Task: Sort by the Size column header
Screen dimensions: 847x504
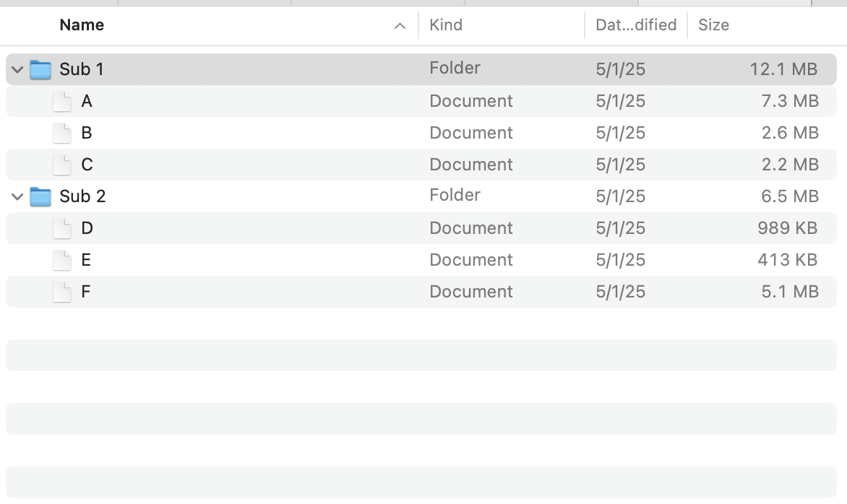Action: [x=713, y=25]
